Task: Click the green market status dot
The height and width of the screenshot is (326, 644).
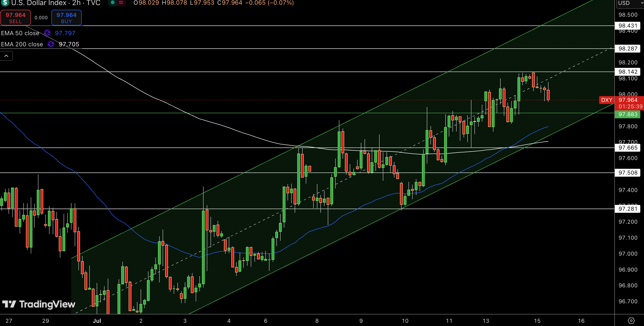Action: (112, 3)
